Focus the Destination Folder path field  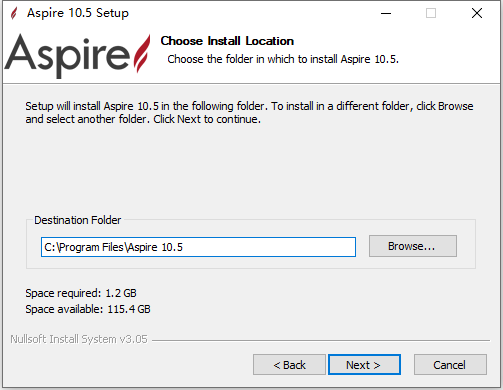(x=198, y=247)
